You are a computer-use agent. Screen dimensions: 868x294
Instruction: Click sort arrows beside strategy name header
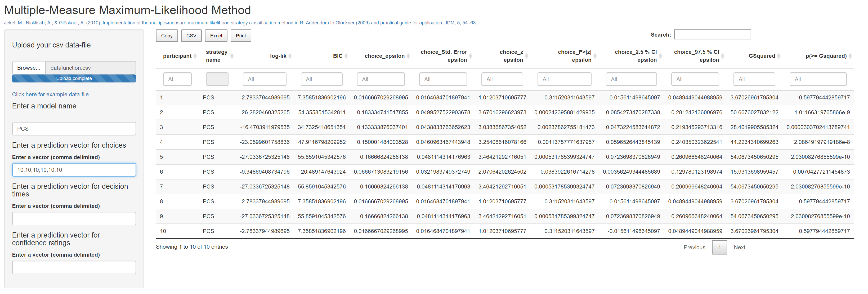[232, 56]
